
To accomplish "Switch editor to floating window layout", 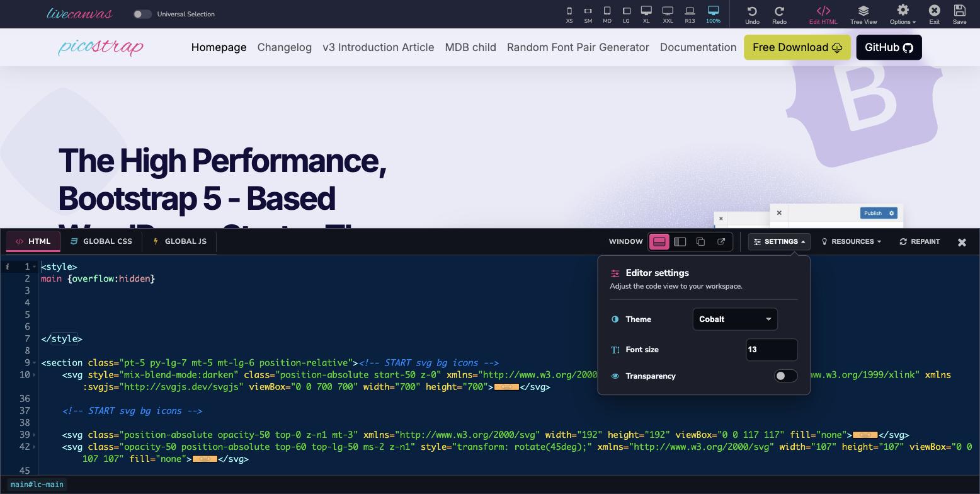I will pos(700,241).
